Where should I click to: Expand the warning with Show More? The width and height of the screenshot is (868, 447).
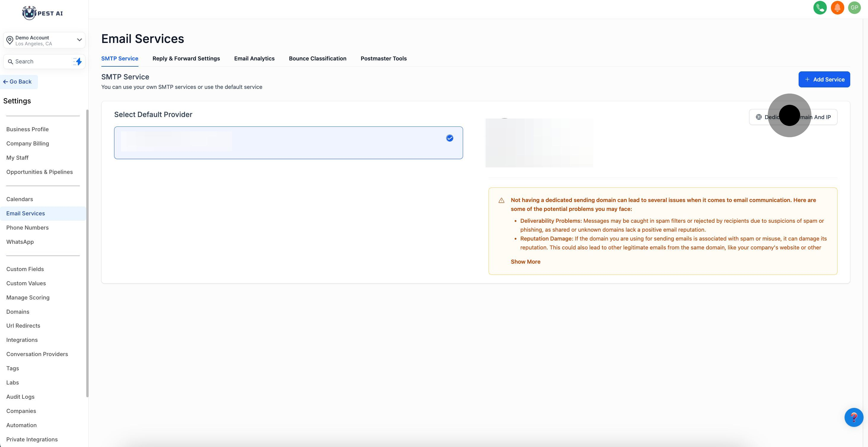pyautogui.click(x=525, y=262)
